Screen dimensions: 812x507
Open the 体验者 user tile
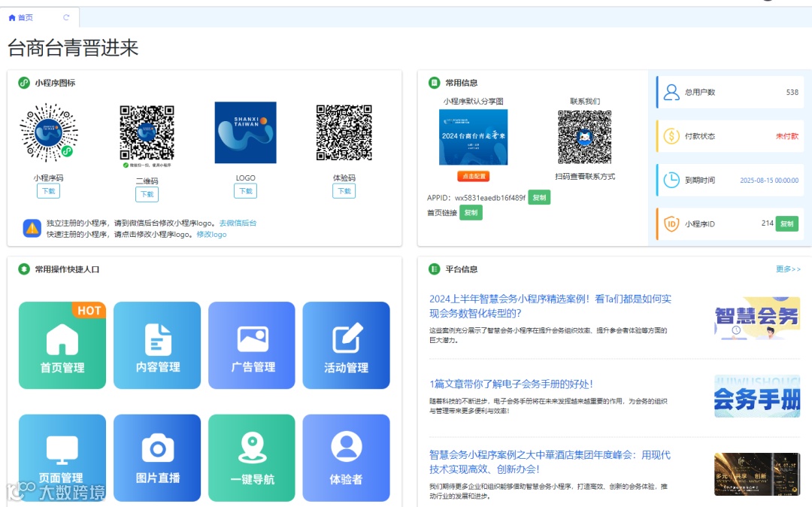point(346,458)
